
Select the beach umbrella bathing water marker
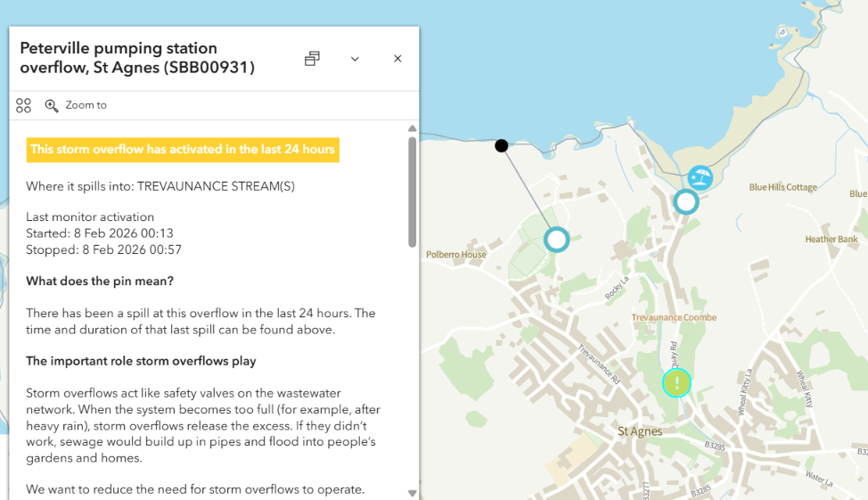pos(700,177)
